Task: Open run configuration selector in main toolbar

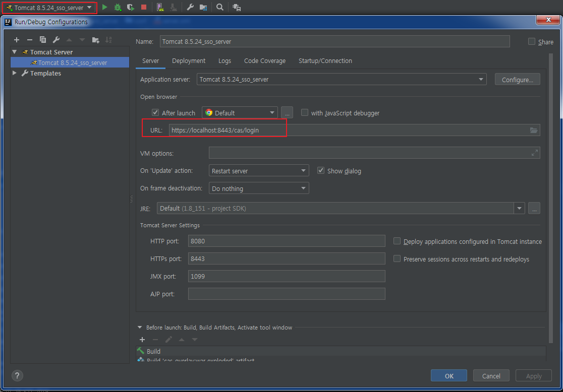Action: click(49, 8)
